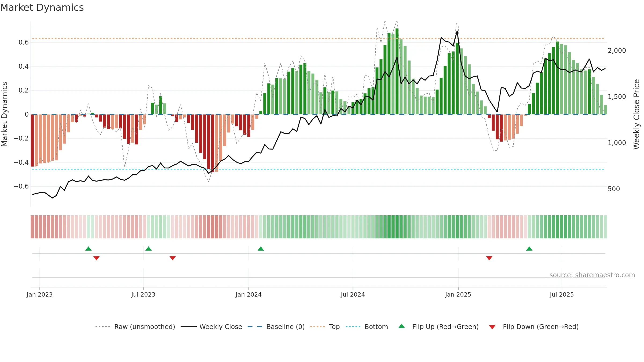The width and height of the screenshot is (644, 362).
Task: Select the red flip-down marker after Jul 2023
Action: 173,258
